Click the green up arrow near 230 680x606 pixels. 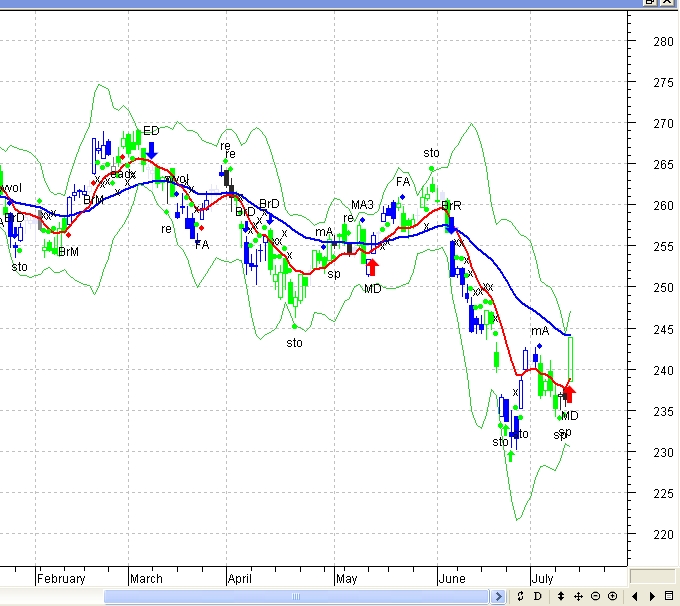click(x=510, y=455)
